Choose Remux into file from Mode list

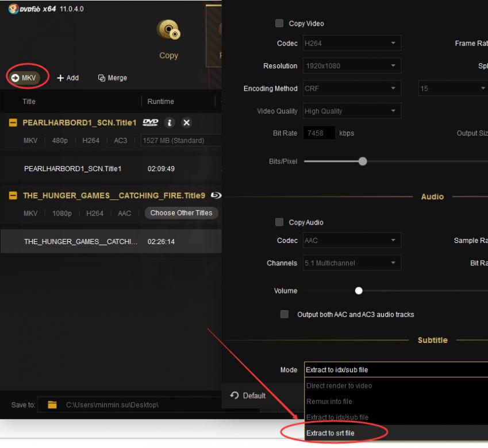click(329, 401)
